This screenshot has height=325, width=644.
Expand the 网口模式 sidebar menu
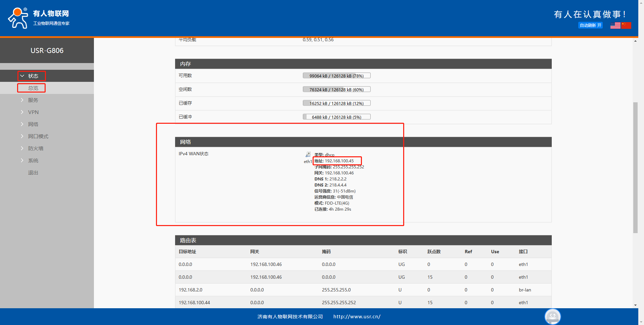point(38,137)
